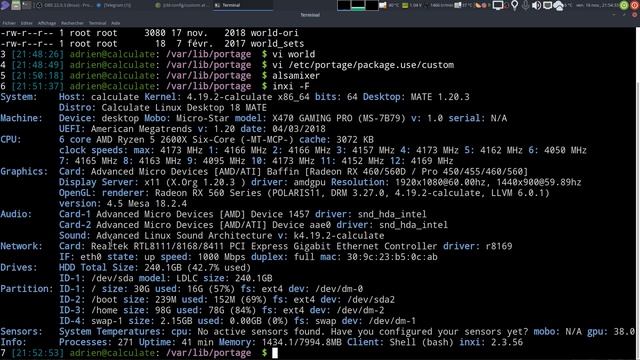This screenshot has height=360, width=640.
Task: Click '240.1GB (42.7% used)' drive size text
Action: coord(198,267)
